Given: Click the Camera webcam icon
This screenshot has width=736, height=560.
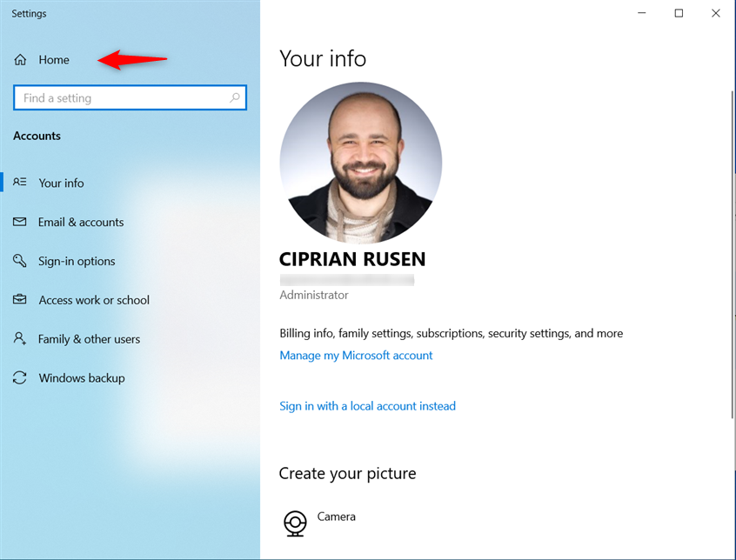Looking at the screenshot, I should coord(295,523).
